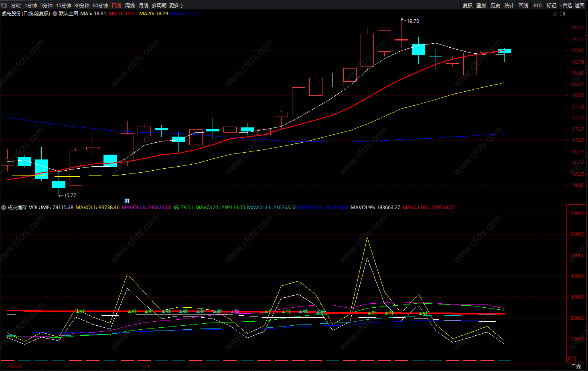Click the X10 scale indicator

tap(572, 359)
